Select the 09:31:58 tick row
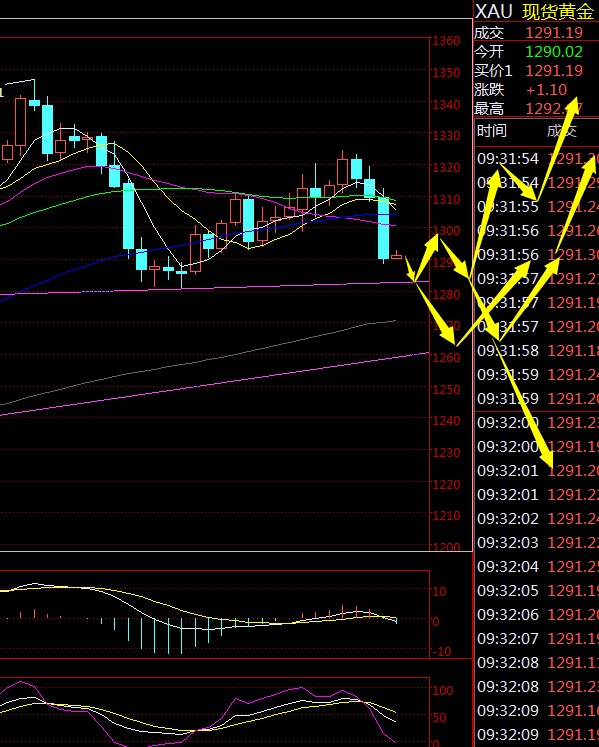 [x=538, y=351]
